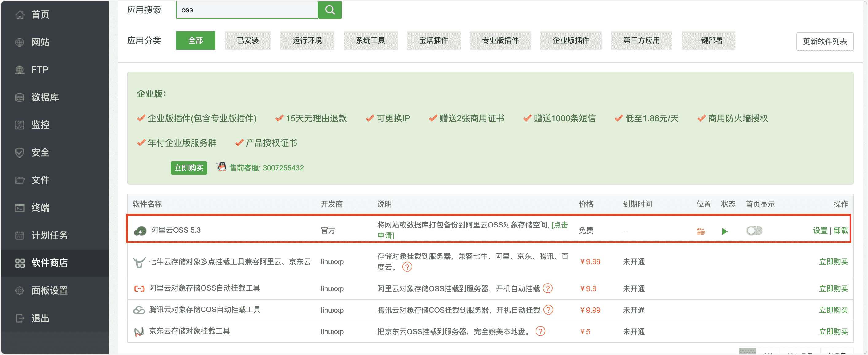The width and height of the screenshot is (868, 355).
Task: Click the green 立即购买 enterprise button
Action: point(189,168)
